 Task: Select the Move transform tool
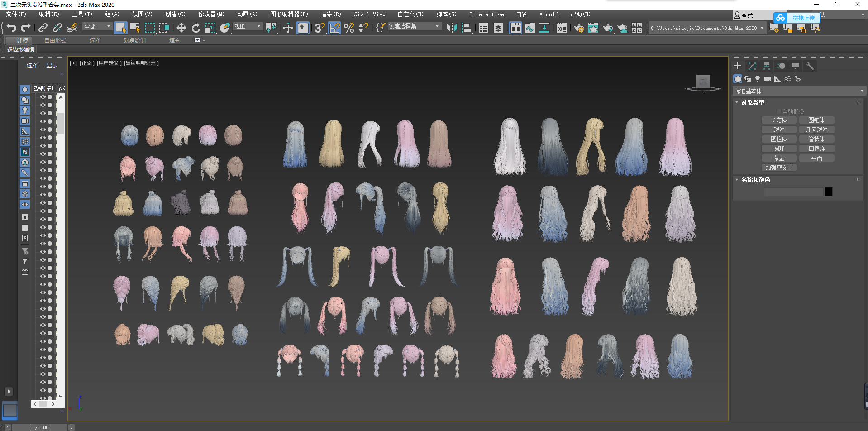click(x=181, y=28)
